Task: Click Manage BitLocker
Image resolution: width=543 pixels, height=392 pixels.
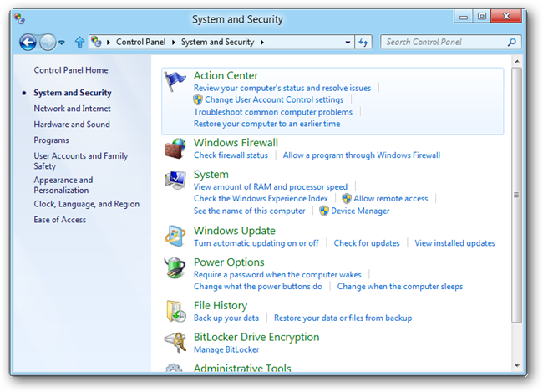Action: (226, 349)
